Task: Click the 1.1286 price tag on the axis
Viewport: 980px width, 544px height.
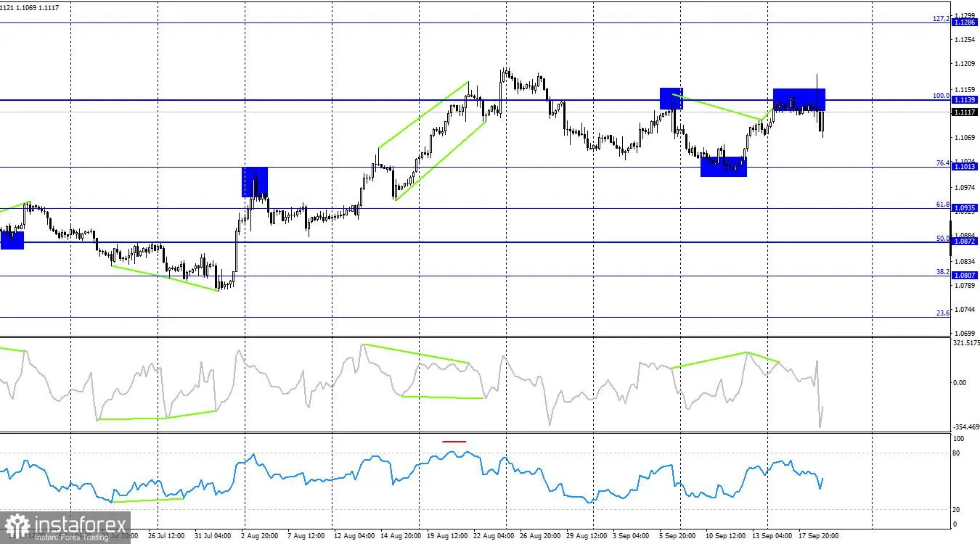Action: (965, 23)
